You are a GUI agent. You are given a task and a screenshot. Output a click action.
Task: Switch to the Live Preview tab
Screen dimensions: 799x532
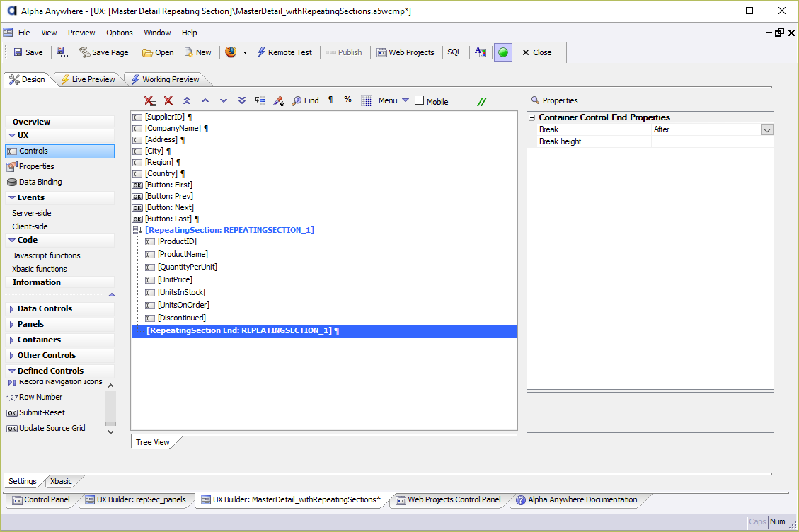coord(88,79)
